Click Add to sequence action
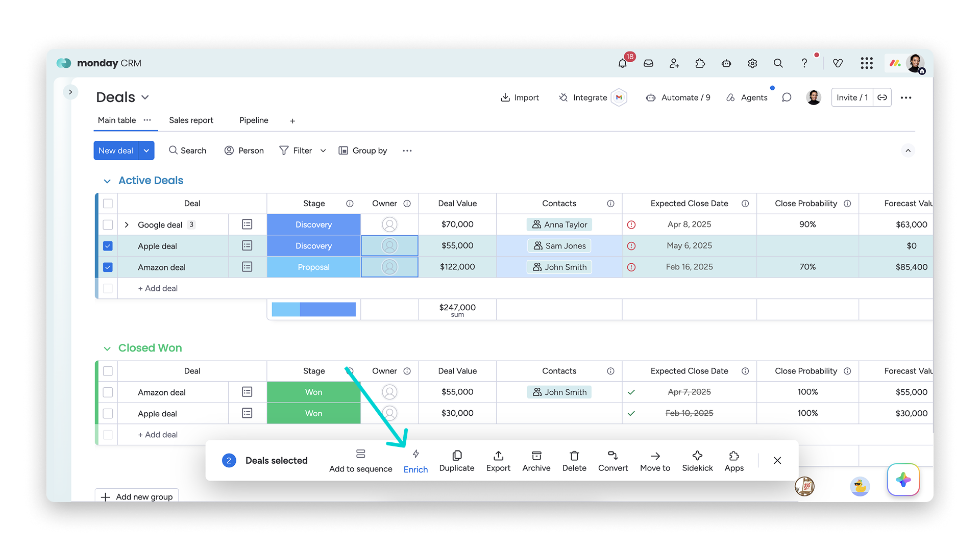The width and height of the screenshot is (980, 551). 360,461
